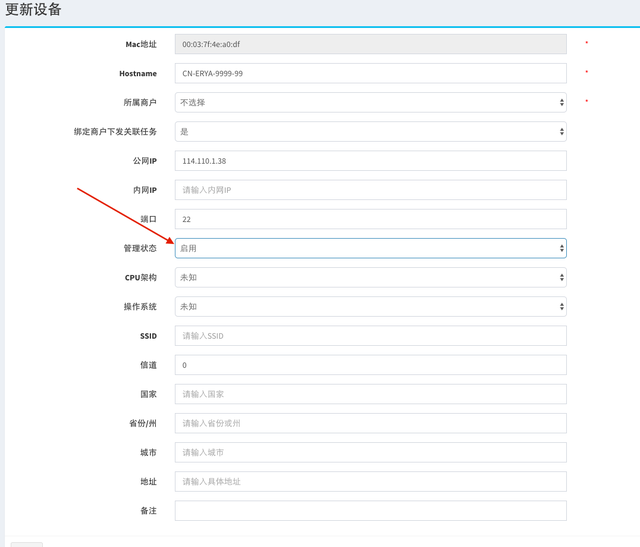
Task: Open the 操作系统 dropdown
Action: (x=371, y=307)
